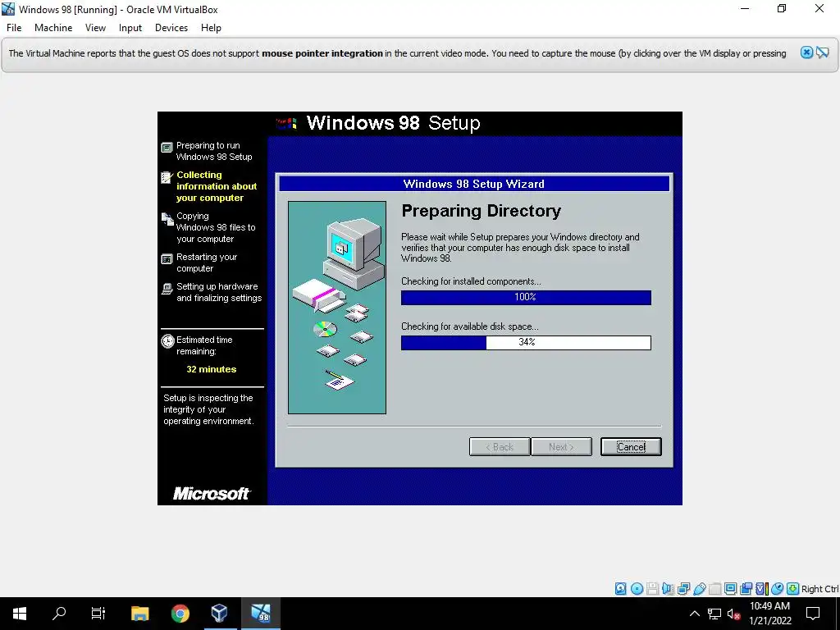Open the File menu
840x630 pixels.
pos(14,28)
